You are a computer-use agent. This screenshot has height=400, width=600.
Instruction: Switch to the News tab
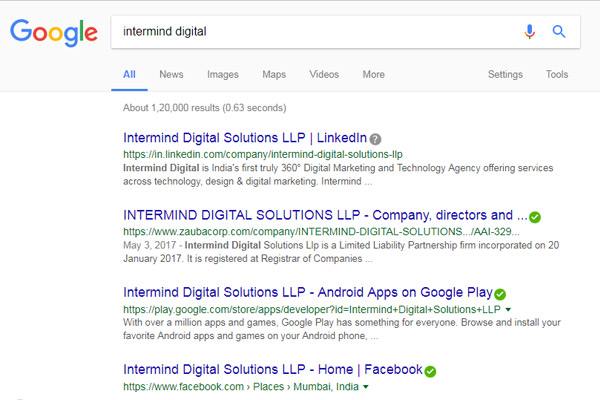coord(171,74)
